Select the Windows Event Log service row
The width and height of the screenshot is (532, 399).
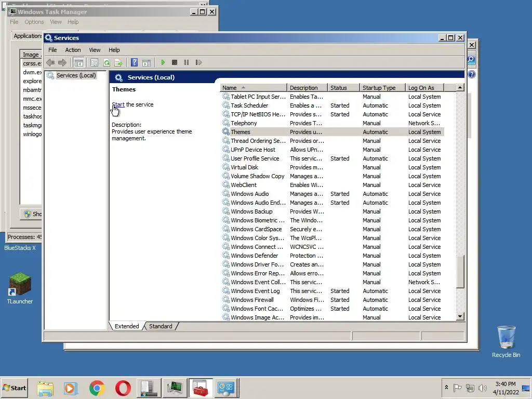click(332, 291)
